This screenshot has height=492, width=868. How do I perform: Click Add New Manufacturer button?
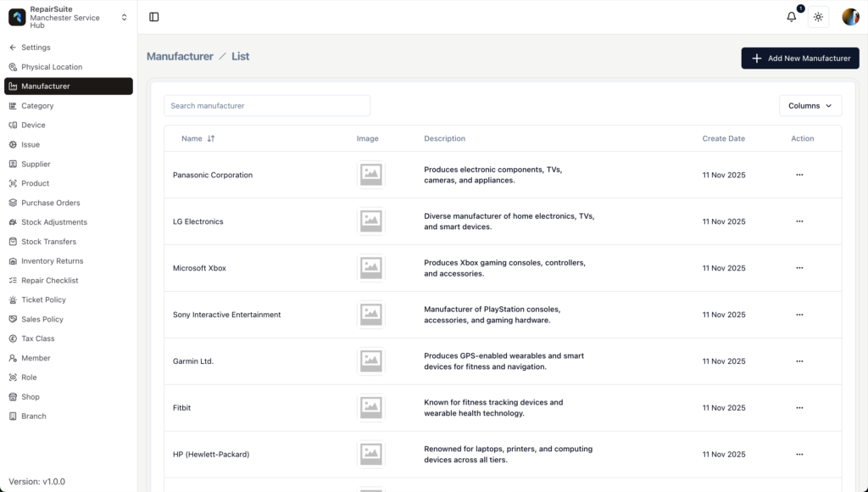tap(799, 59)
